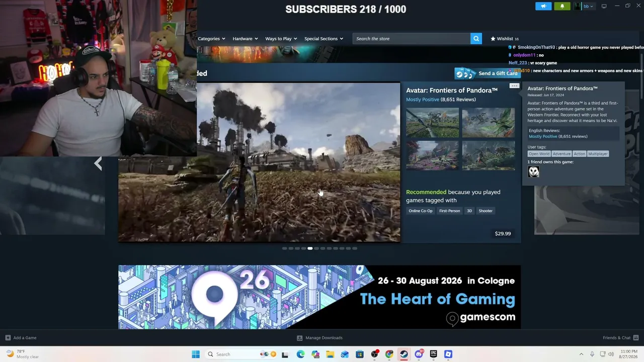Switch to Google Chrome in the taskbar
This screenshot has width=644, height=362.
389,354
